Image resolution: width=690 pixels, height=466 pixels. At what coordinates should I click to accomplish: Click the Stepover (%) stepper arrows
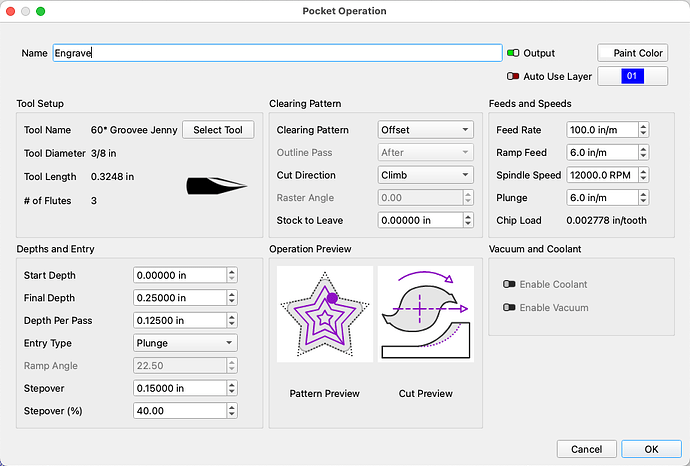pyautogui.click(x=232, y=411)
